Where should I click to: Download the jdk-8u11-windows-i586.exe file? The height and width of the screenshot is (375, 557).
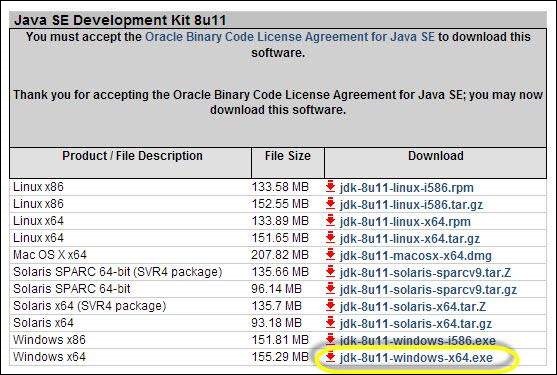417,341
